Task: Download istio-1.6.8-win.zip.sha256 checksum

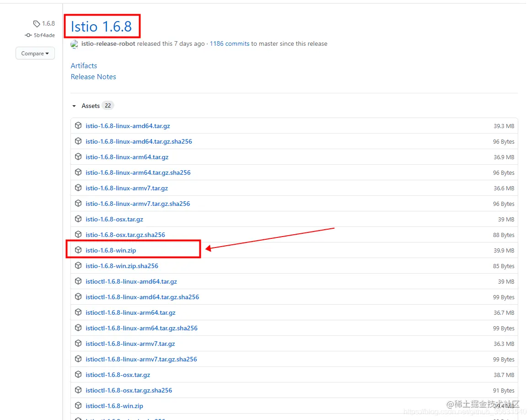Action: point(122,266)
